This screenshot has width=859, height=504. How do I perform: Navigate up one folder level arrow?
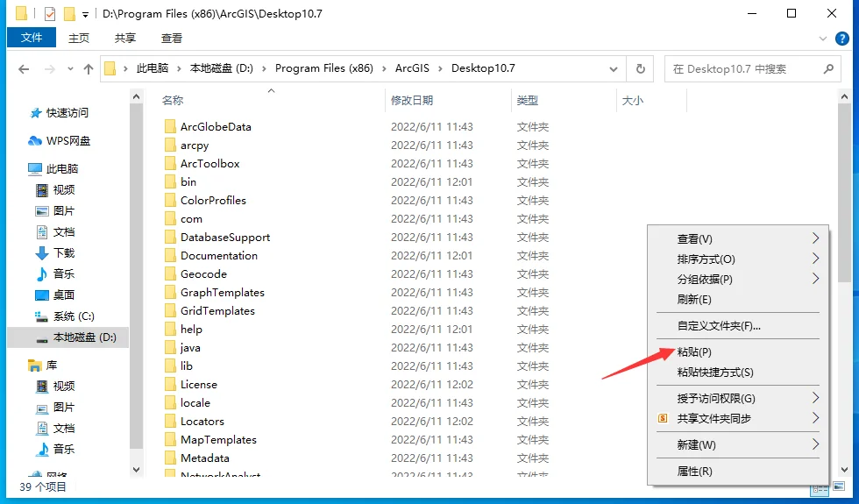click(x=89, y=69)
